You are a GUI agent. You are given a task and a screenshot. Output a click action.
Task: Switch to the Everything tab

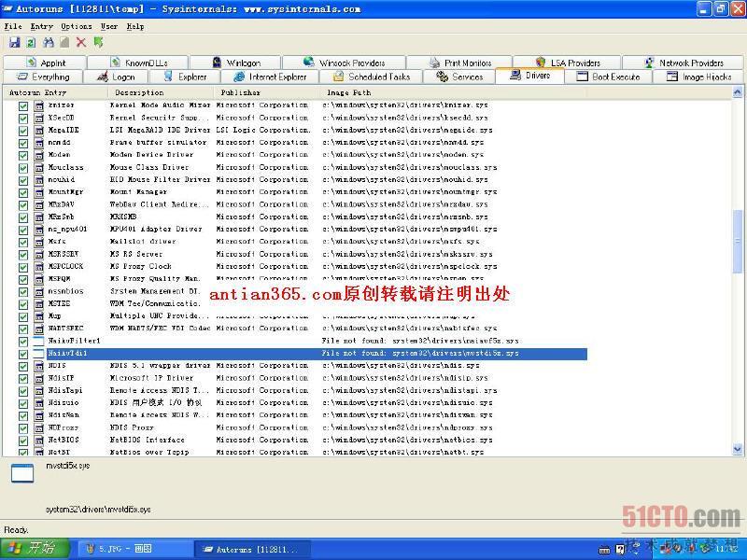pos(43,77)
